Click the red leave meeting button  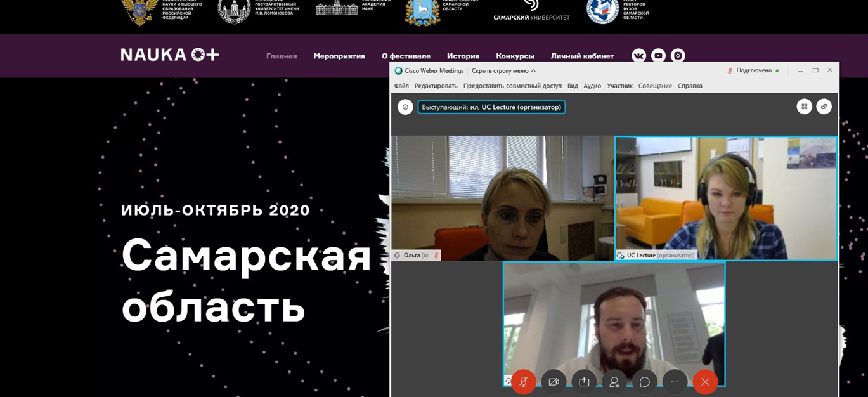click(x=705, y=382)
